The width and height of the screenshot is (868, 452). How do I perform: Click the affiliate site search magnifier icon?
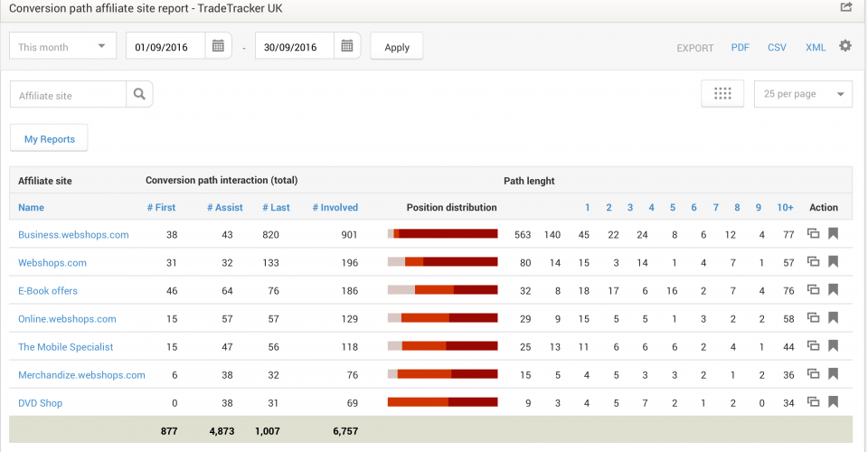point(139,94)
